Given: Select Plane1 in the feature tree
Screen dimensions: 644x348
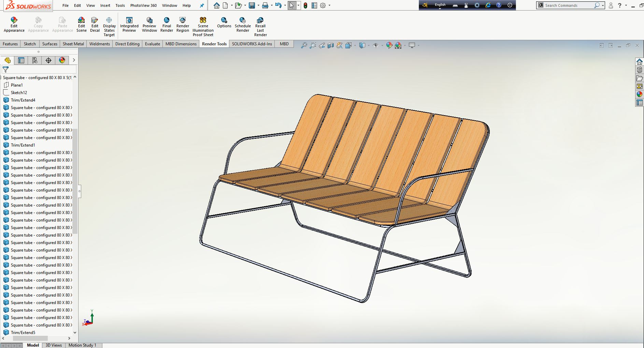Looking at the screenshot, I should coord(17,85).
